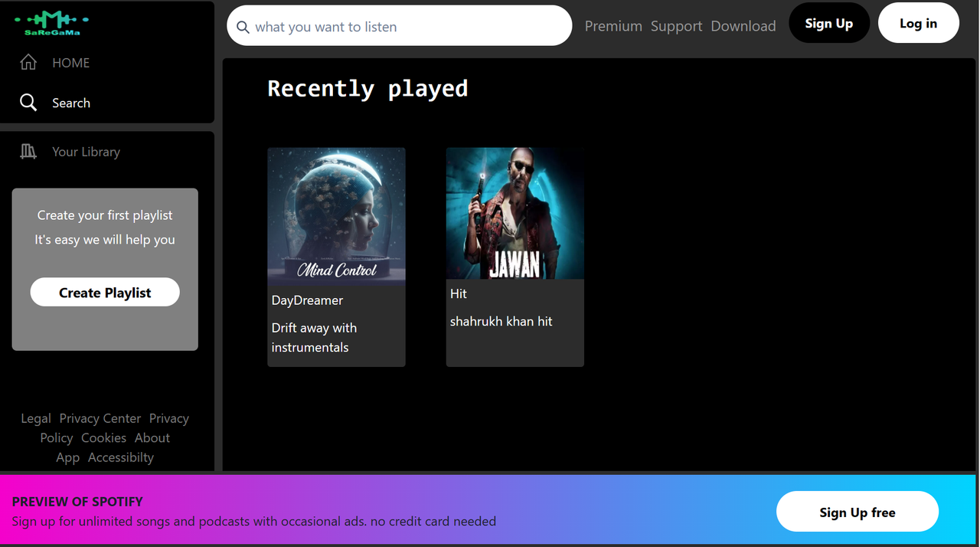Click 'It's easy we will help you' text
The image size is (980, 547).
pyautogui.click(x=105, y=240)
